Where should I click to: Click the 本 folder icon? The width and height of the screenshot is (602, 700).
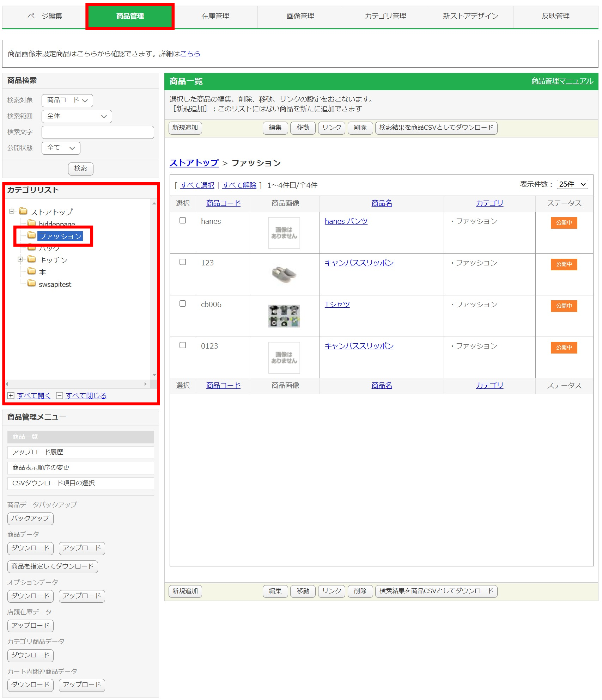[x=32, y=271]
